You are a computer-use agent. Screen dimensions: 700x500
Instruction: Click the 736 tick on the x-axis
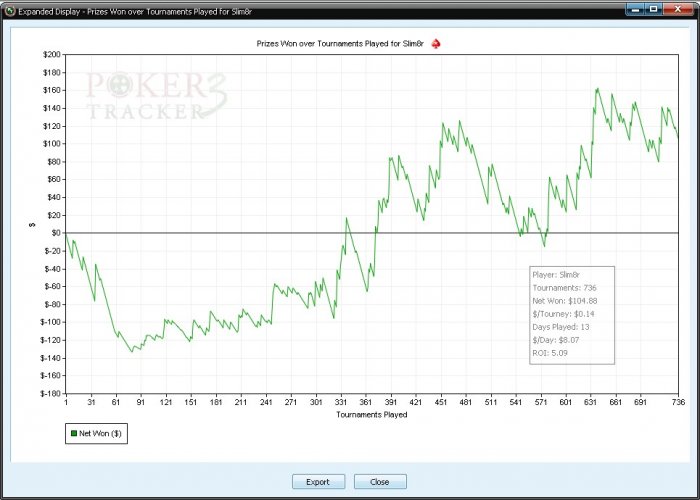[677, 402]
